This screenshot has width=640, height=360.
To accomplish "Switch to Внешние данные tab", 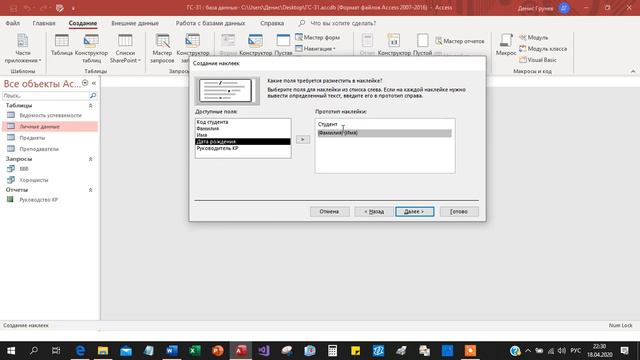I will pyautogui.click(x=135, y=23).
